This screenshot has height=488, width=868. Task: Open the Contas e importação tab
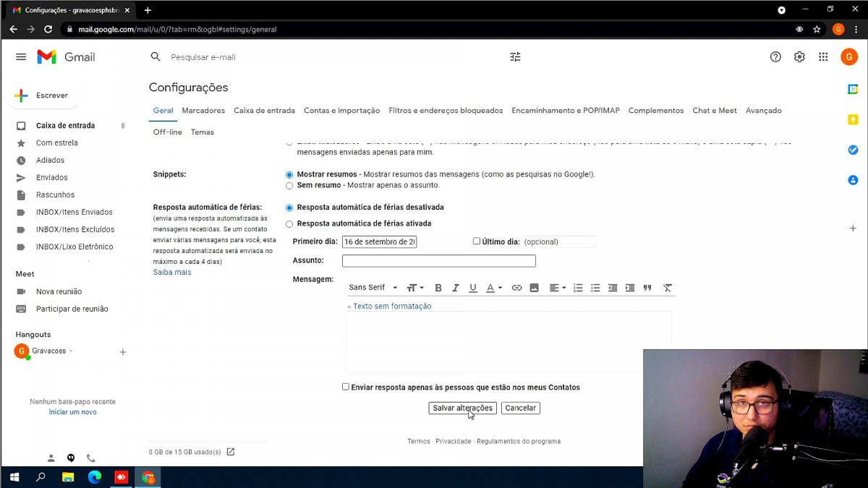[341, 111]
